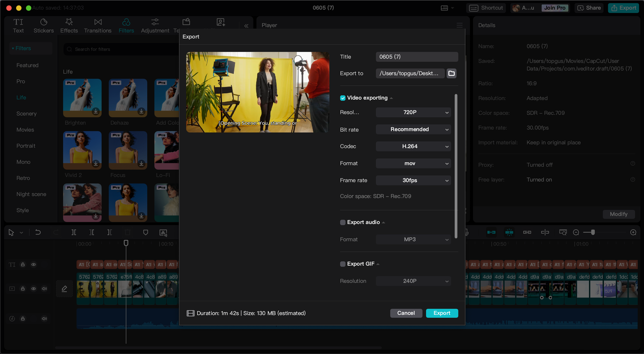Open the 720P resolution dropdown
Image resolution: width=644 pixels, height=354 pixels.
414,112
